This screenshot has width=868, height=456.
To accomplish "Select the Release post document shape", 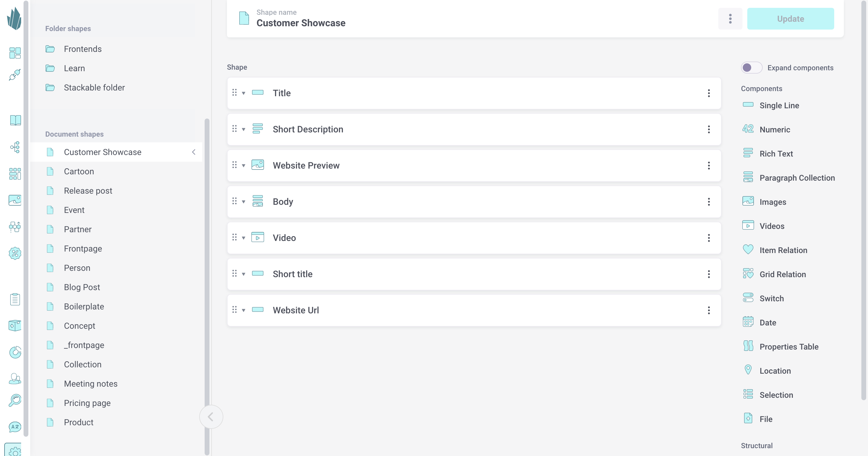I will pos(88,190).
